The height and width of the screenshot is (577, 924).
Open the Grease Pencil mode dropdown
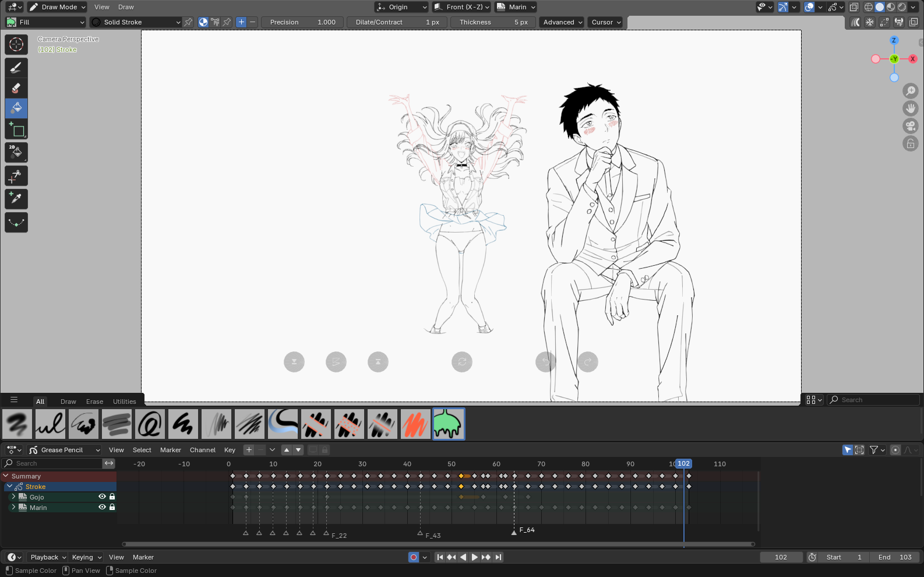(65, 450)
